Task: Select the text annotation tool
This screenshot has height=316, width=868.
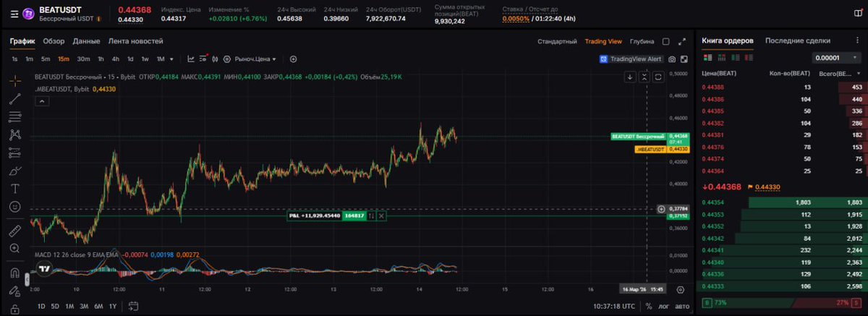Action: pos(14,188)
